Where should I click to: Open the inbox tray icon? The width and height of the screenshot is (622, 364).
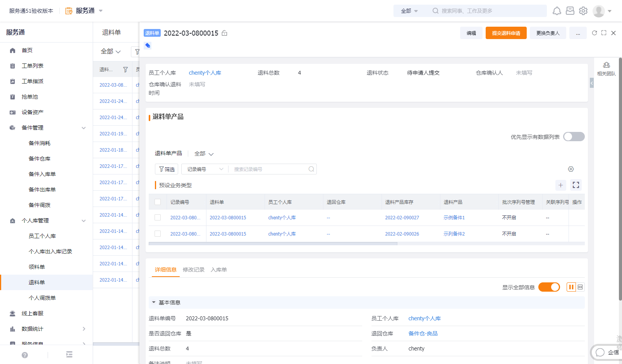click(x=570, y=11)
